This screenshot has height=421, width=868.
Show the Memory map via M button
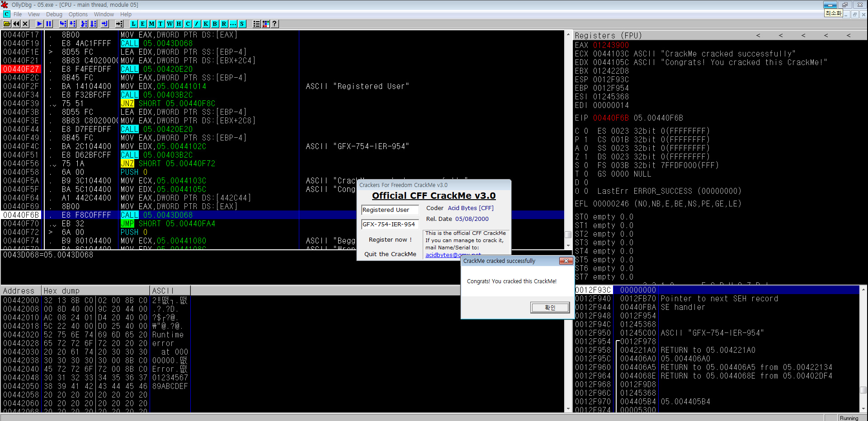[152, 24]
